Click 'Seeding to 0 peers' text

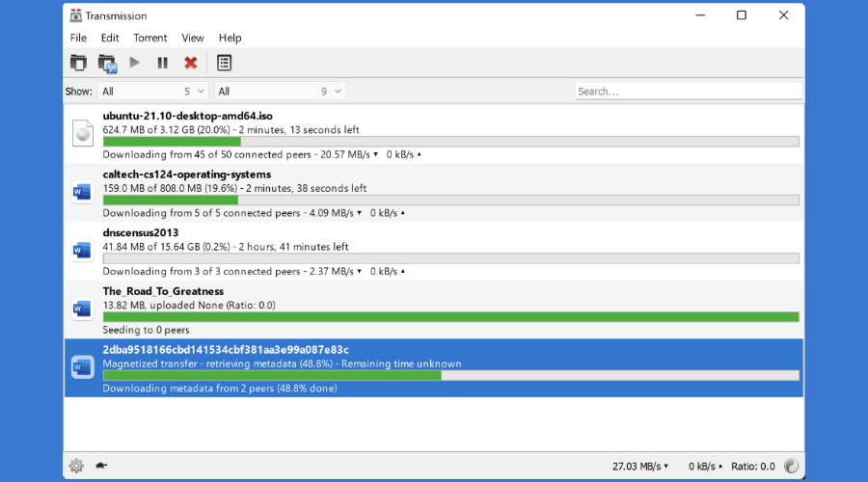point(147,330)
